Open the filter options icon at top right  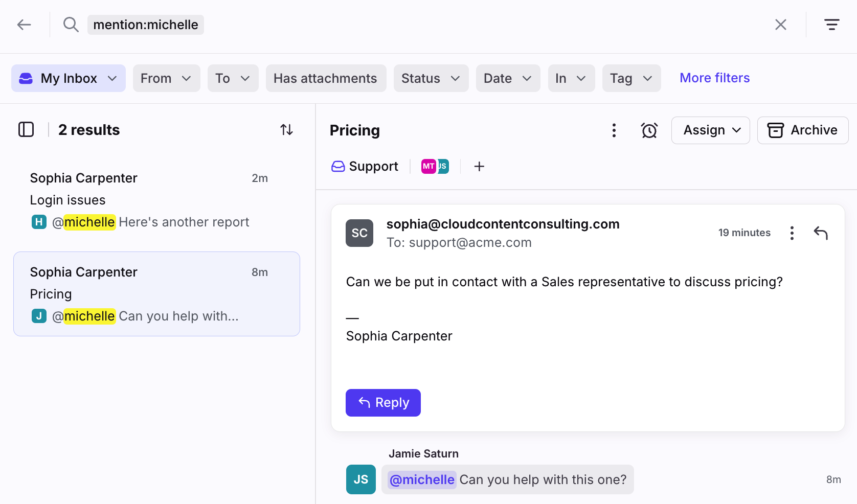[x=831, y=25]
